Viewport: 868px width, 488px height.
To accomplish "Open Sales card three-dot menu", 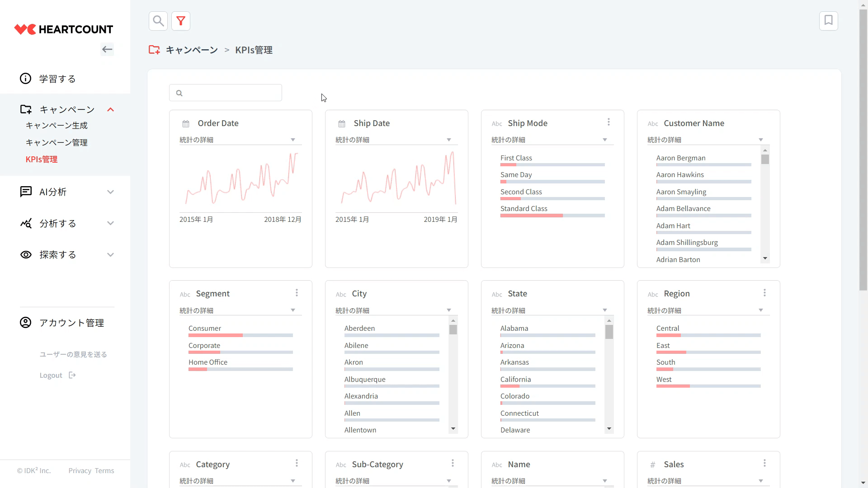I will pyautogui.click(x=764, y=463).
